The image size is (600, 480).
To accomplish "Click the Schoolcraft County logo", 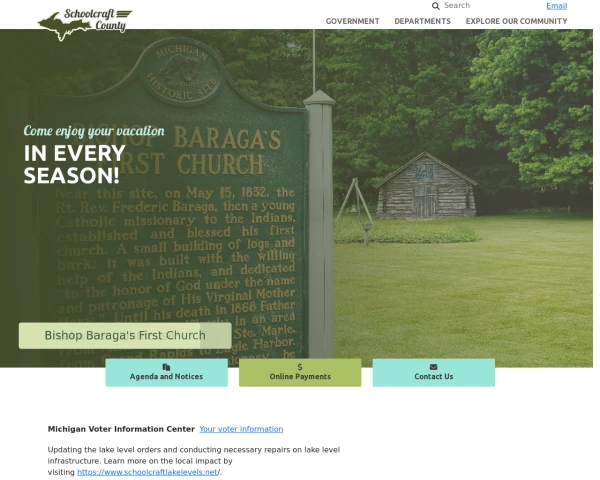I will (85, 24).
